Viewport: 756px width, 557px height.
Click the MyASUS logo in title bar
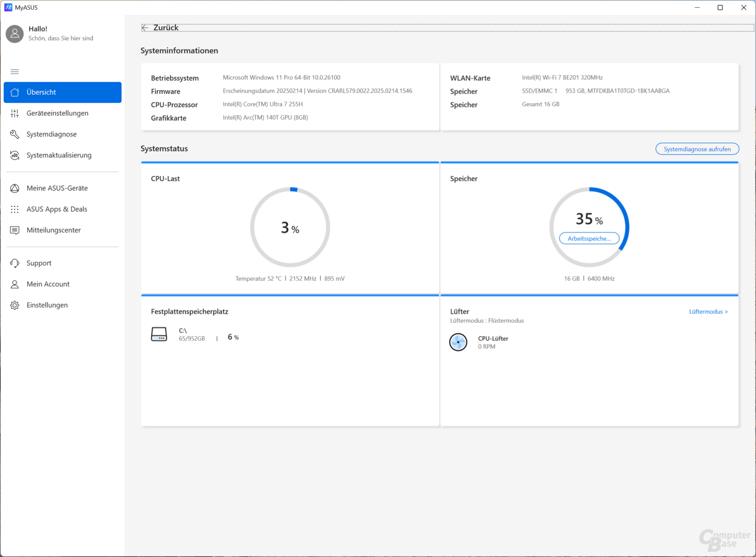tap(8, 7)
